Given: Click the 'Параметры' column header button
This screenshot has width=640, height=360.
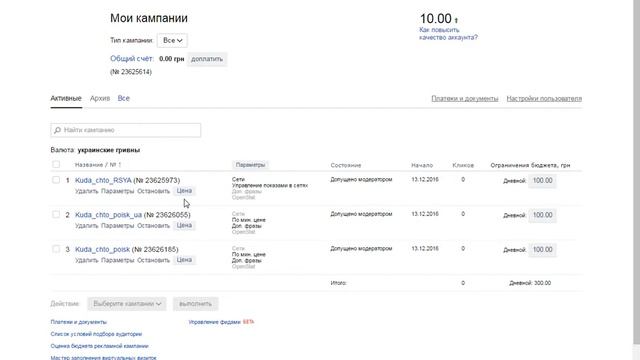Looking at the screenshot, I should pyautogui.click(x=250, y=165).
